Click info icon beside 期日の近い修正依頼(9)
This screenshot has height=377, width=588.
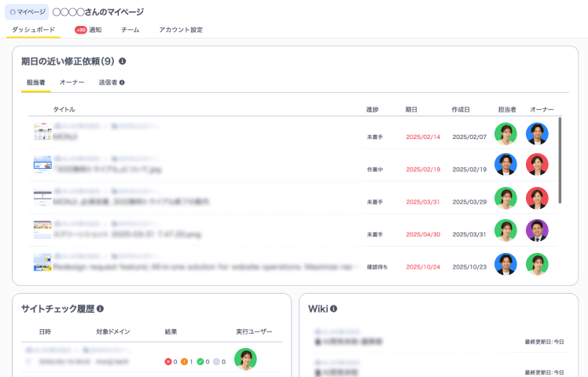[x=123, y=61]
